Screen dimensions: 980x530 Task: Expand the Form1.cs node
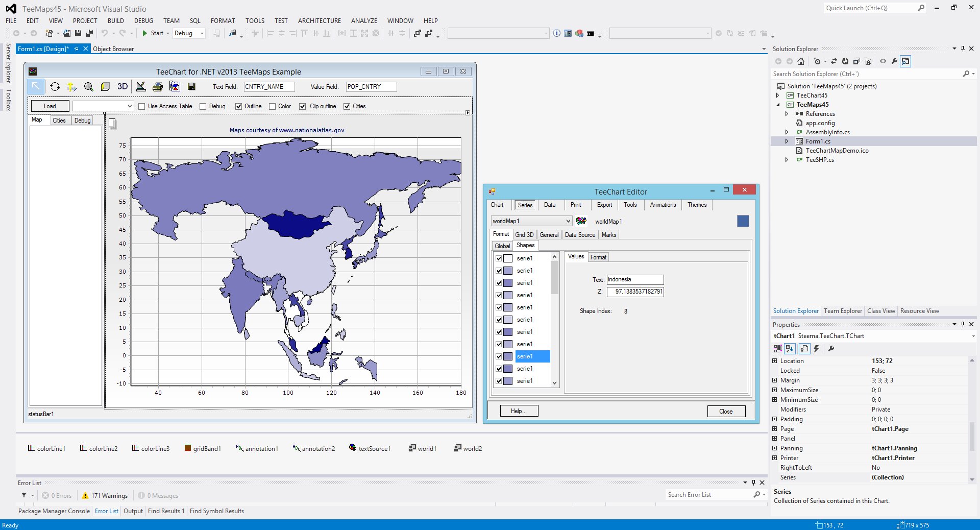[787, 141]
